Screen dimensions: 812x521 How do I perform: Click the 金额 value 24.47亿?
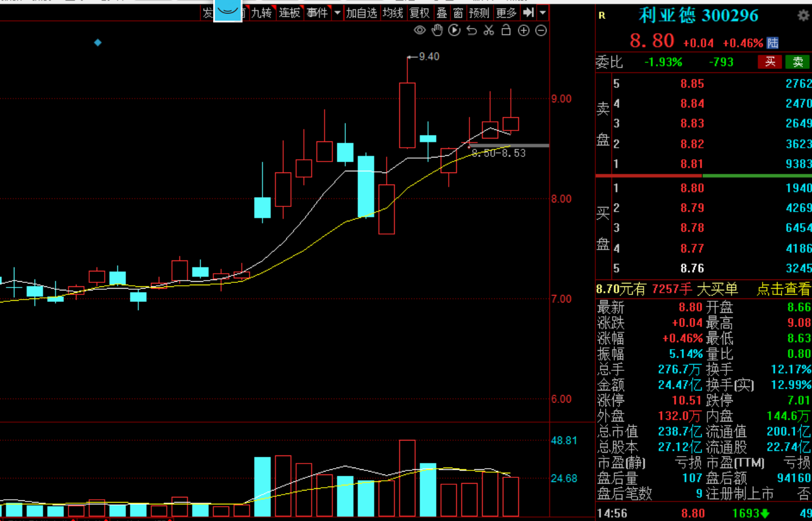pyautogui.click(x=680, y=385)
